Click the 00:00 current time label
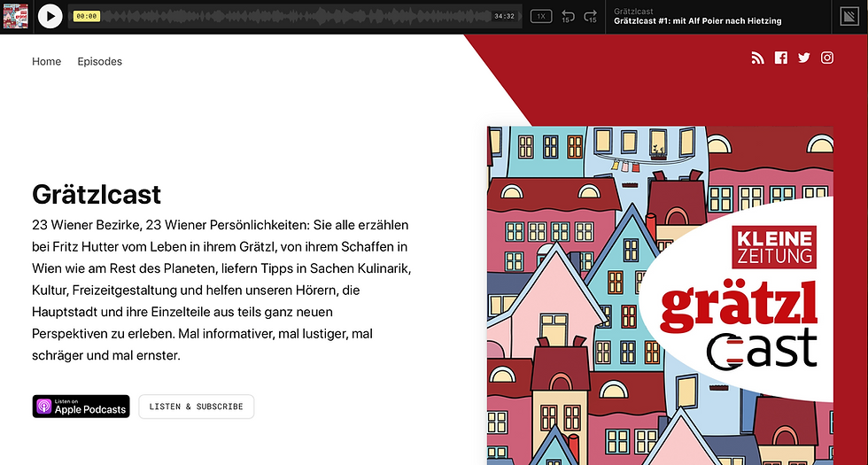The height and width of the screenshot is (465, 868). [x=87, y=17]
